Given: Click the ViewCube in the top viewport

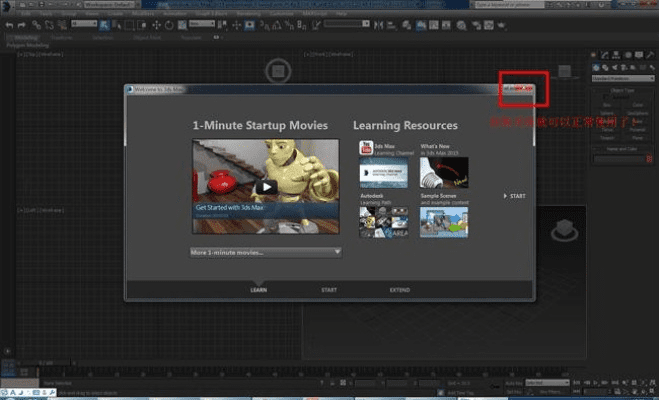Looking at the screenshot, I should tap(279, 70).
